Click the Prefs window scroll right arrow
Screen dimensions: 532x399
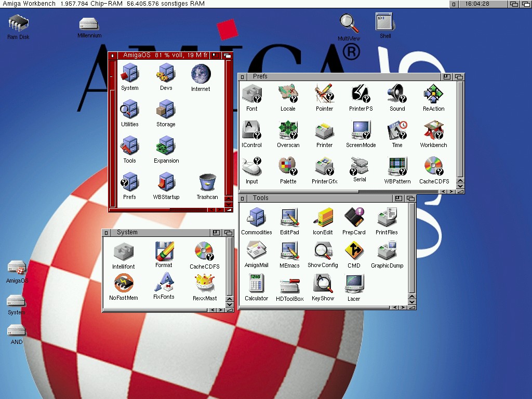pos(451,192)
